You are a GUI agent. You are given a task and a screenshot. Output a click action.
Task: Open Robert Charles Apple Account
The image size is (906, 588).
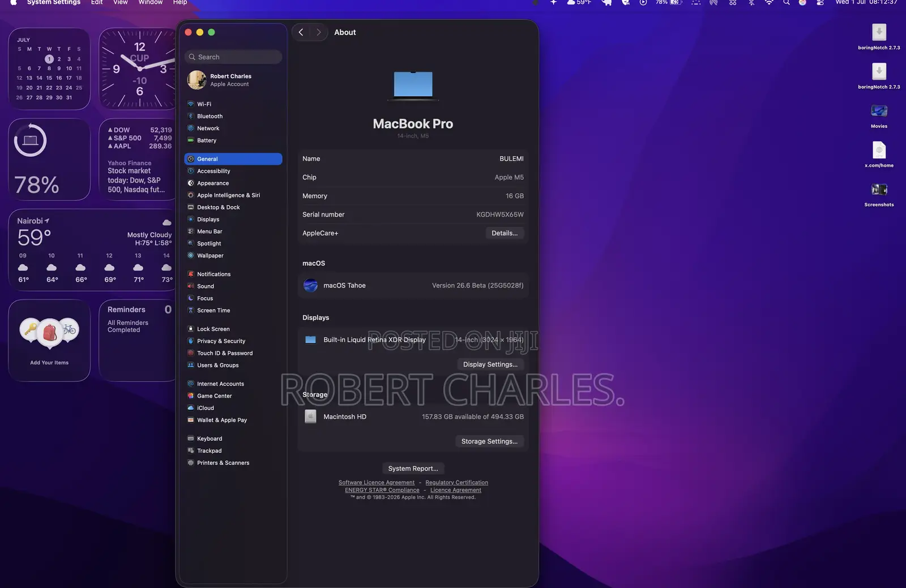point(233,80)
